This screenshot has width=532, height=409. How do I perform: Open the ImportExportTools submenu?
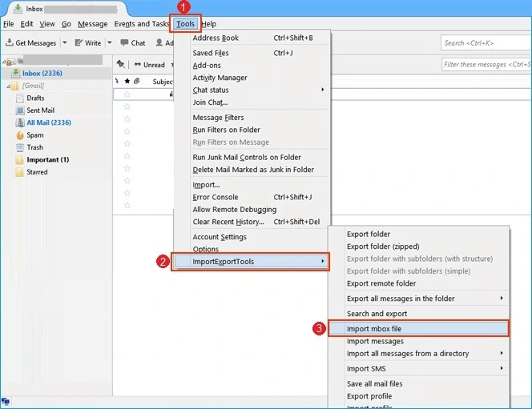coord(251,261)
